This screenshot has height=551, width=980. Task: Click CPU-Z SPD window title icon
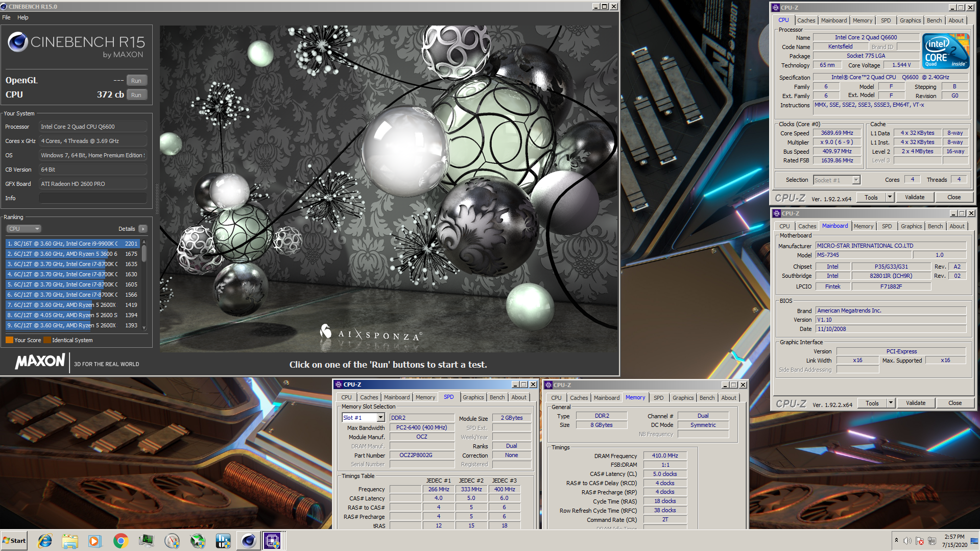pyautogui.click(x=338, y=385)
